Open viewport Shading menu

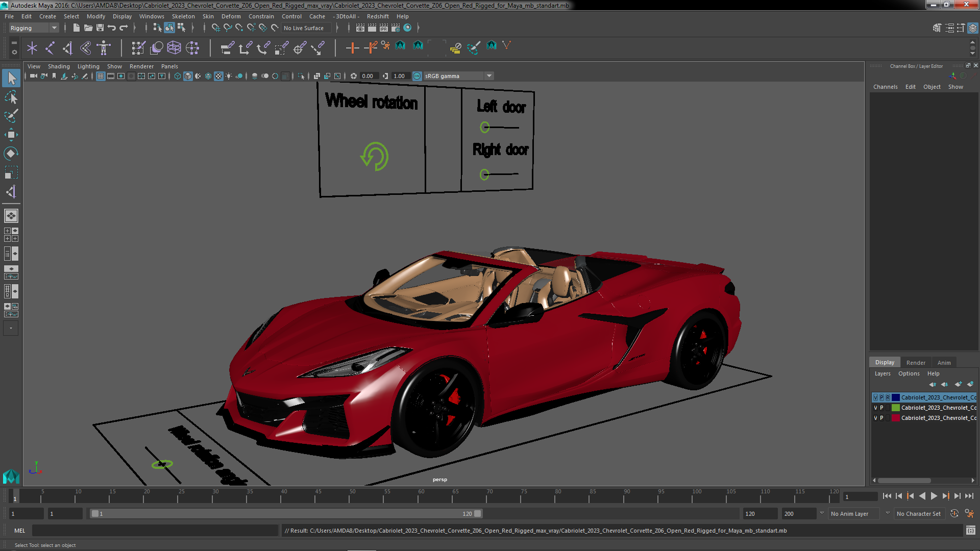tap(59, 66)
